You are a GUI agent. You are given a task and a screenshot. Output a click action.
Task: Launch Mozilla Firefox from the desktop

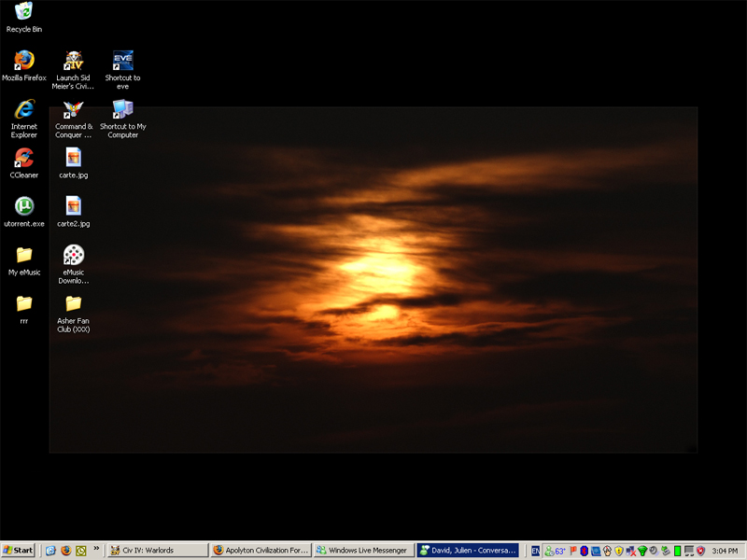point(24,61)
